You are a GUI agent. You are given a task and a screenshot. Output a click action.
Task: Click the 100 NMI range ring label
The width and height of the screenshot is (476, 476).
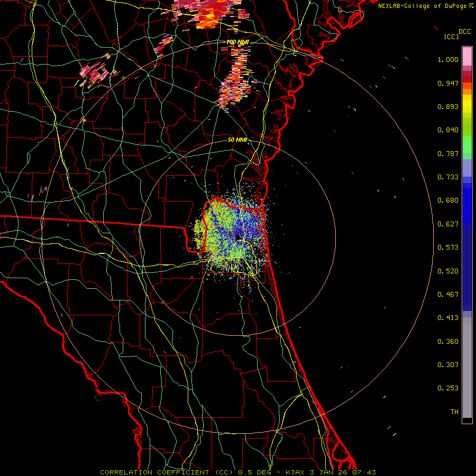[x=237, y=42]
